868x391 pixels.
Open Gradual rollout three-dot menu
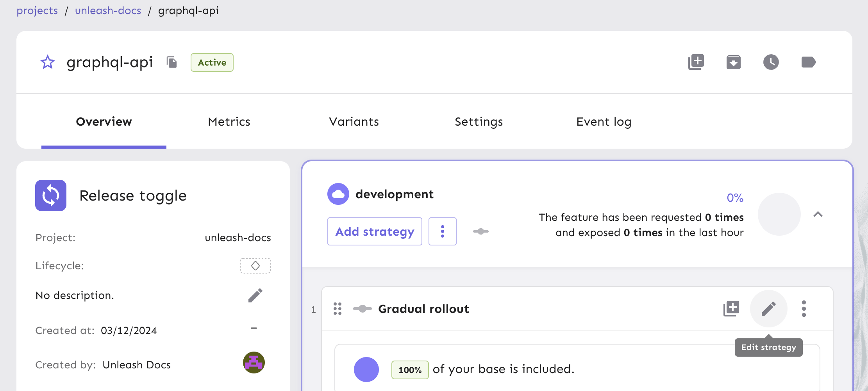tap(804, 309)
